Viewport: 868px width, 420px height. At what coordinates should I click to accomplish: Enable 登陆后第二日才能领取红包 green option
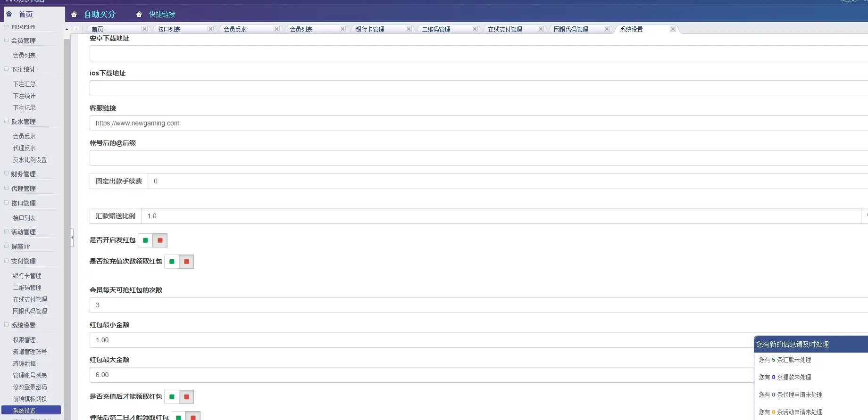(x=178, y=417)
